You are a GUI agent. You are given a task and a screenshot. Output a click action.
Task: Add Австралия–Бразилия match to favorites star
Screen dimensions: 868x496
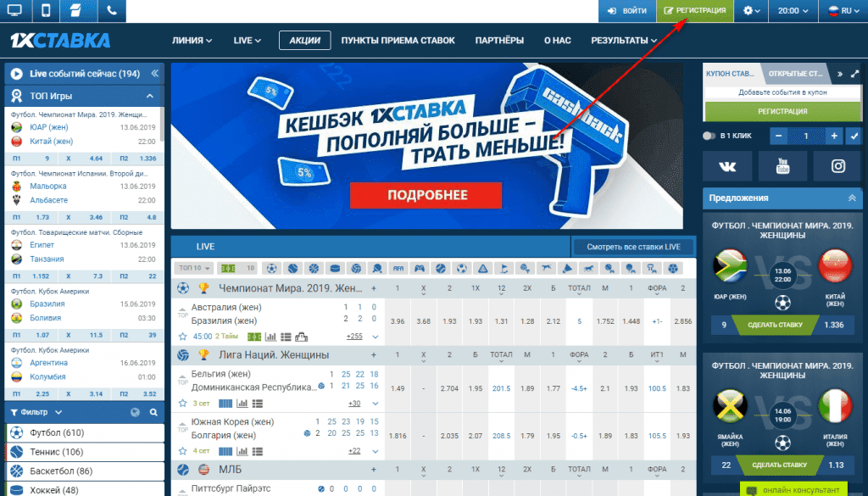click(x=183, y=336)
